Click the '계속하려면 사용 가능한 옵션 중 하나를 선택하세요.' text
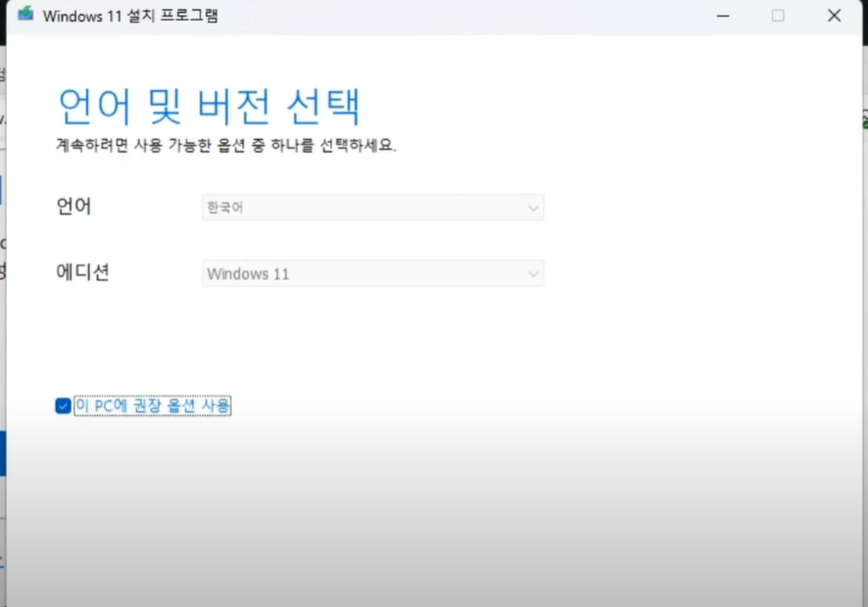The width and height of the screenshot is (868, 607). [x=226, y=145]
